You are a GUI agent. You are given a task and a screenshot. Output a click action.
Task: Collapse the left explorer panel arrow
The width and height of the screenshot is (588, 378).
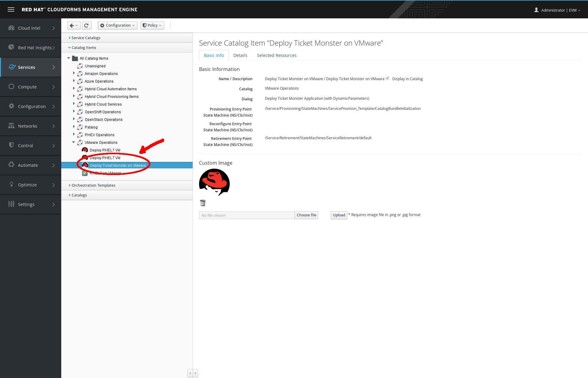tap(190, 373)
